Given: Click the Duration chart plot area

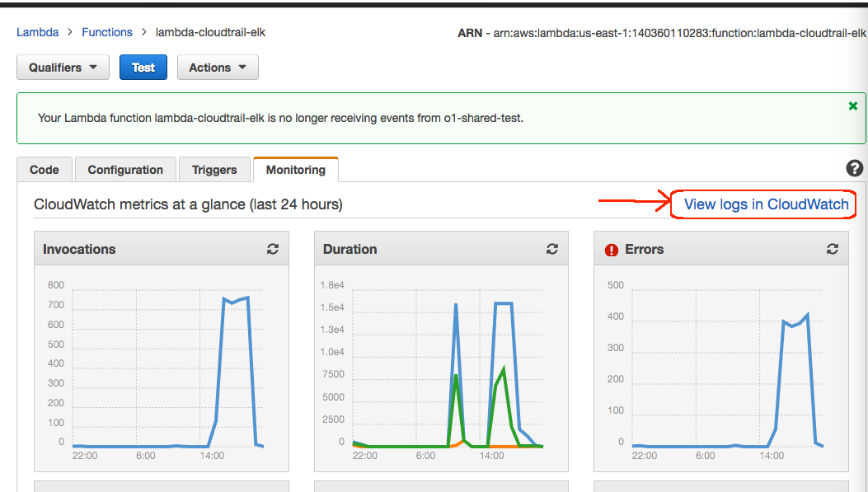Looking at the screenshot, I should (448, 368).
